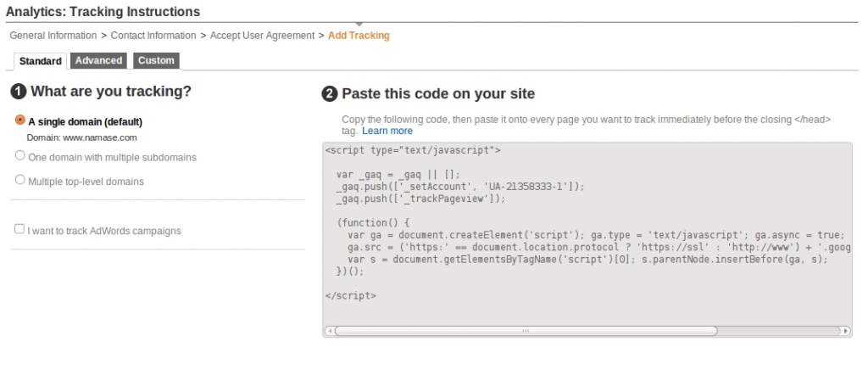Open the Learn more link
The image size is (868, 375).
pyautogui.click(x=387, y=131)
